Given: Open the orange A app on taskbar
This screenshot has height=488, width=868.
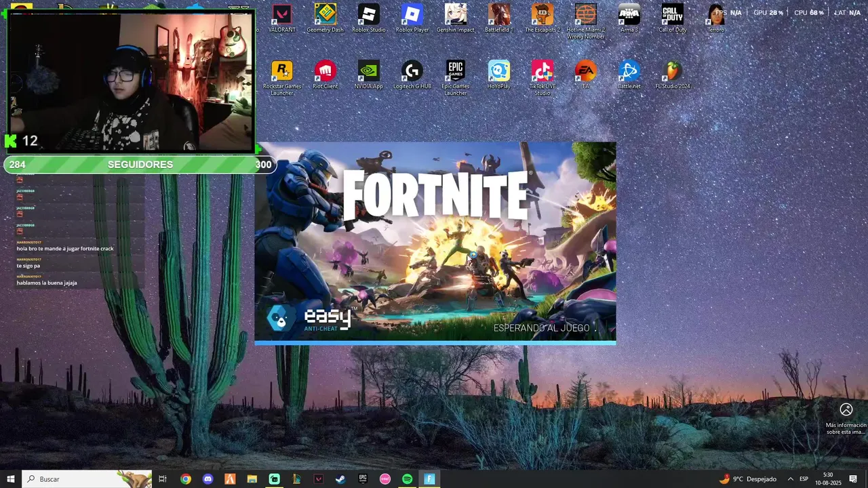Looking at the screenshot, I should click(x=230, y=479).
